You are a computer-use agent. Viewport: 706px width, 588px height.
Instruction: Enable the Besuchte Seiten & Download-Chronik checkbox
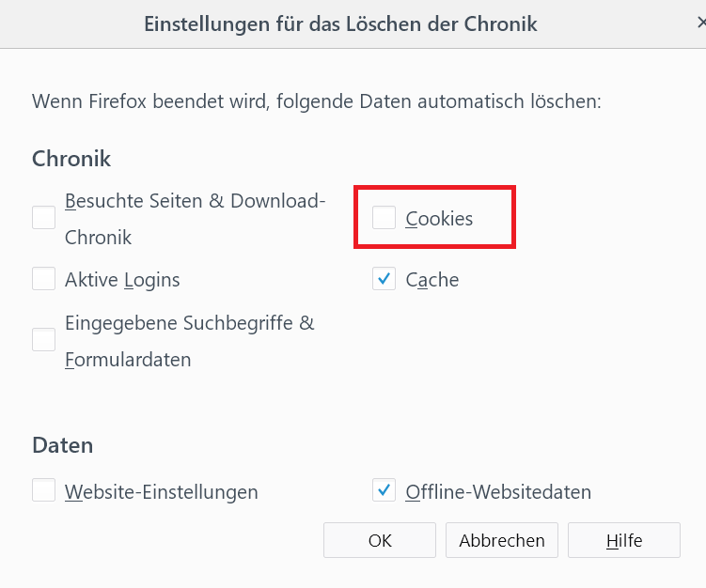(44, 218)
